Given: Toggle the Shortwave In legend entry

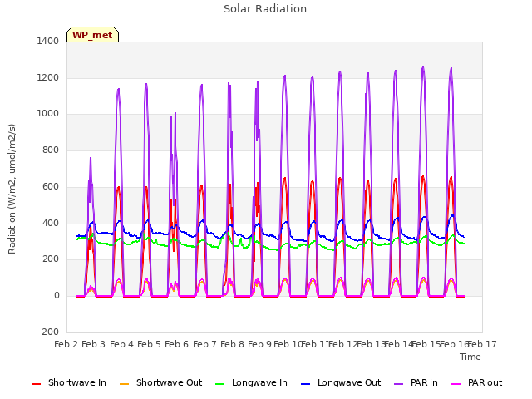Looking at the screenshot, I should (x=69, y=382).
